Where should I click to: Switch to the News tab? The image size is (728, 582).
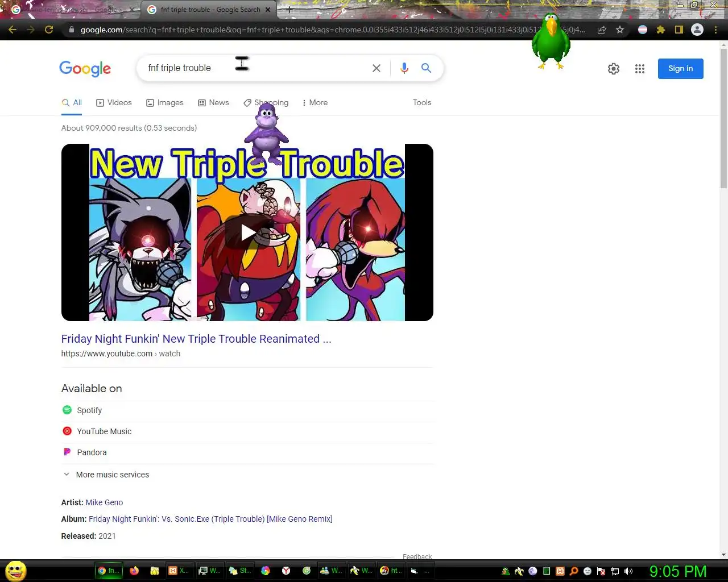(213, 103)
